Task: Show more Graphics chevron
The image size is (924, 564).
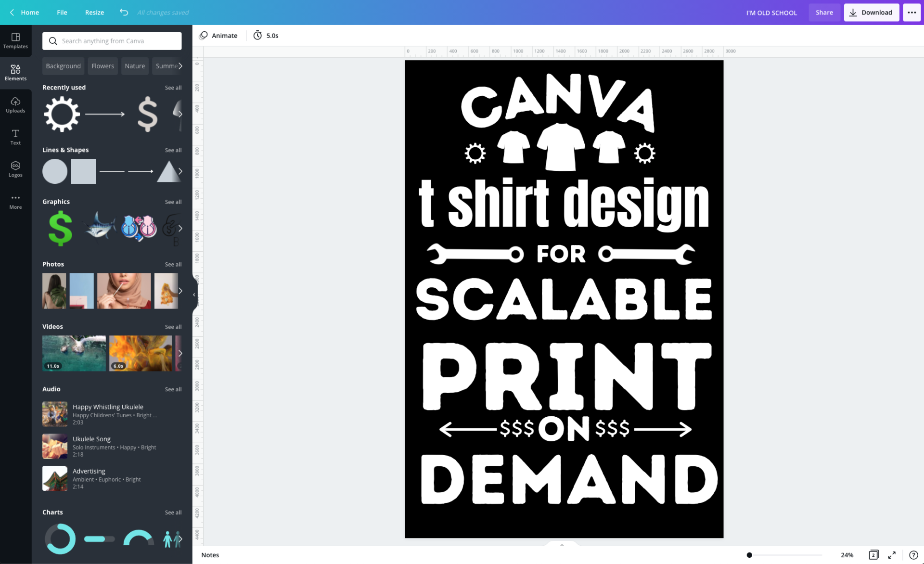Action: (180, 229)
